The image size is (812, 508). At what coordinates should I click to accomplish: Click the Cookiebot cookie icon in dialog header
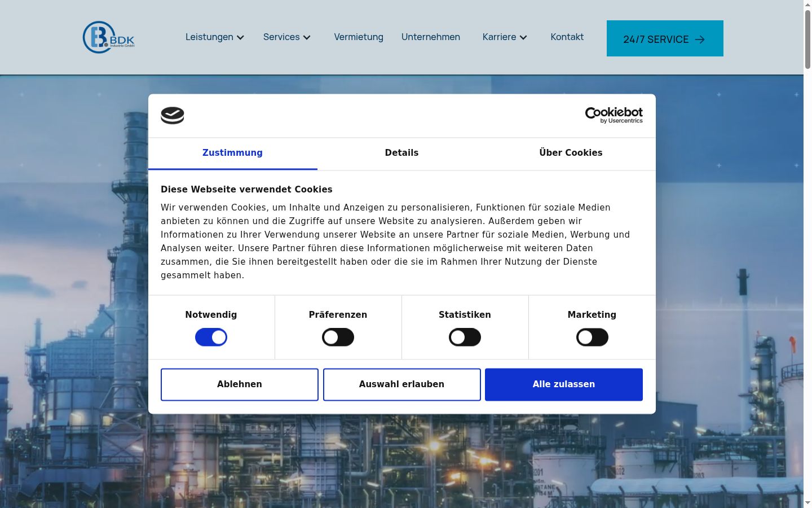coord(173,116)
